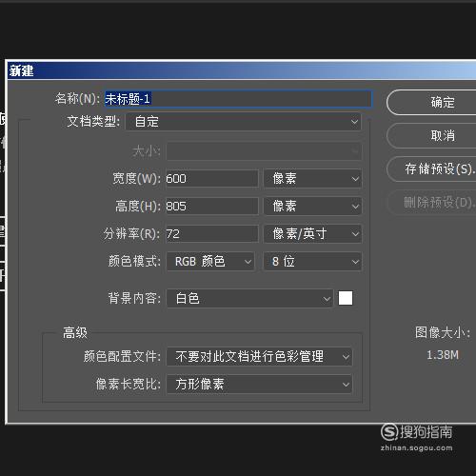Click the 名称 name field 未标题-1

point(238,99)
